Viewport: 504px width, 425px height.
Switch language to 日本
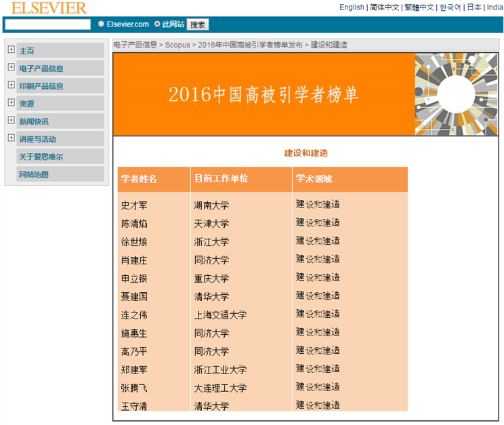[474, 7]
